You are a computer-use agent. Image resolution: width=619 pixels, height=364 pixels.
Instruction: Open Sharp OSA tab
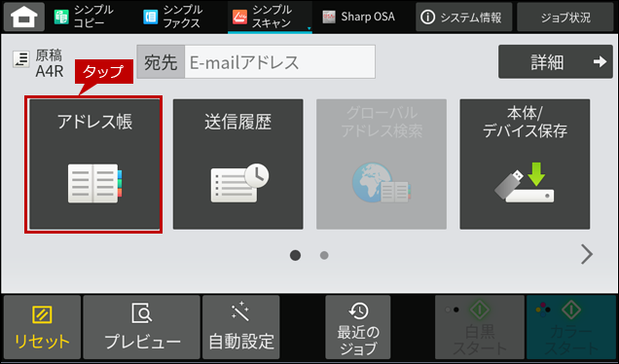[358, 17]
